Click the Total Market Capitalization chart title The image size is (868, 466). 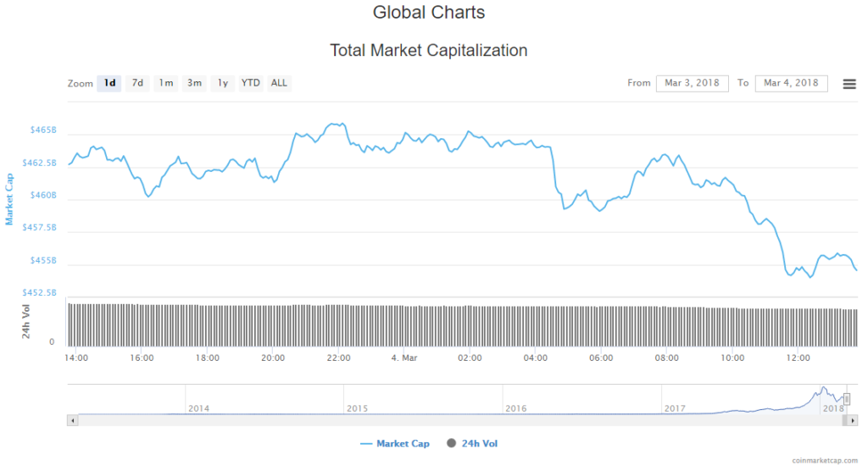(429, 50)
